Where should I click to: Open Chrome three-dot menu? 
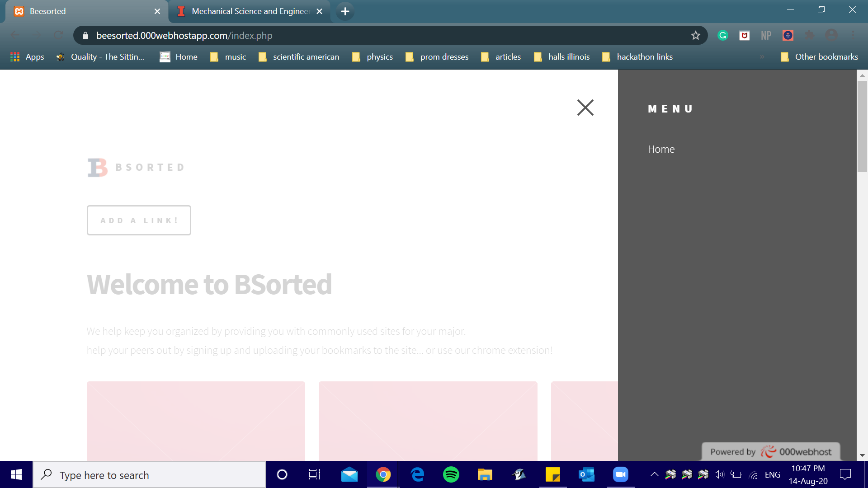(x=853, y=36)
